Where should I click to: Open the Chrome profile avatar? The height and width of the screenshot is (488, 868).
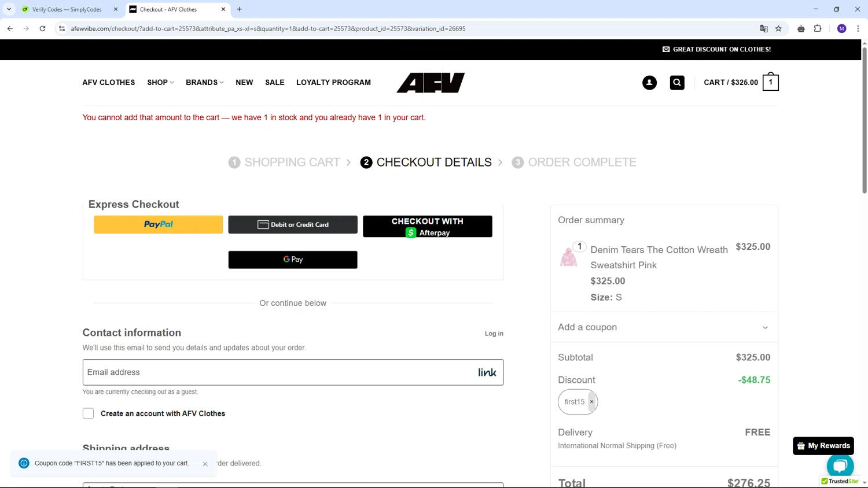[842, 28]
